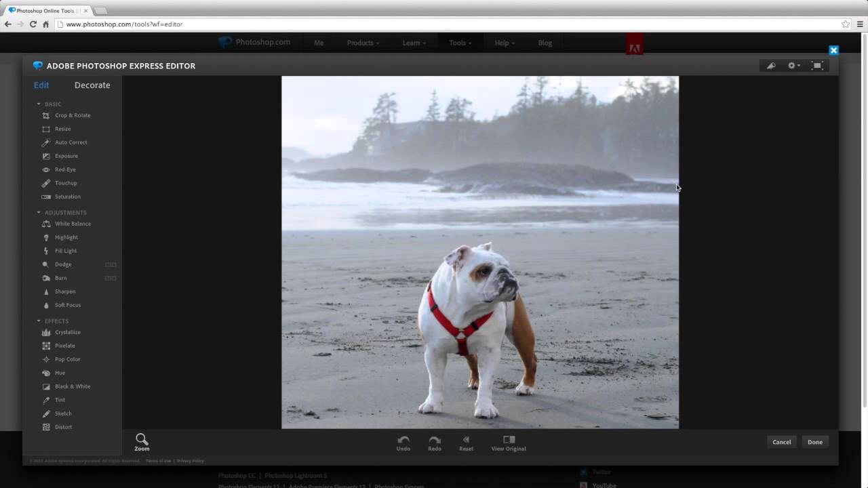Select the Highlight adjustment
Image resolution: width=868 pixels, height=488 pixels.
(60, 237)
